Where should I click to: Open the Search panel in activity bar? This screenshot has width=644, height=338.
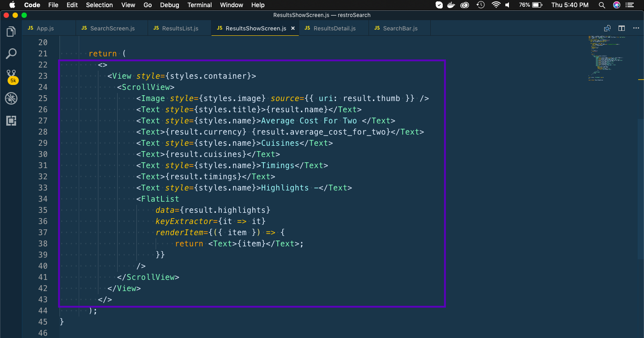(x=11, y=54)
